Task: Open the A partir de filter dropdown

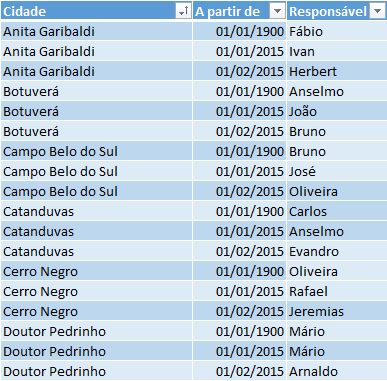Action: (277, 11)
